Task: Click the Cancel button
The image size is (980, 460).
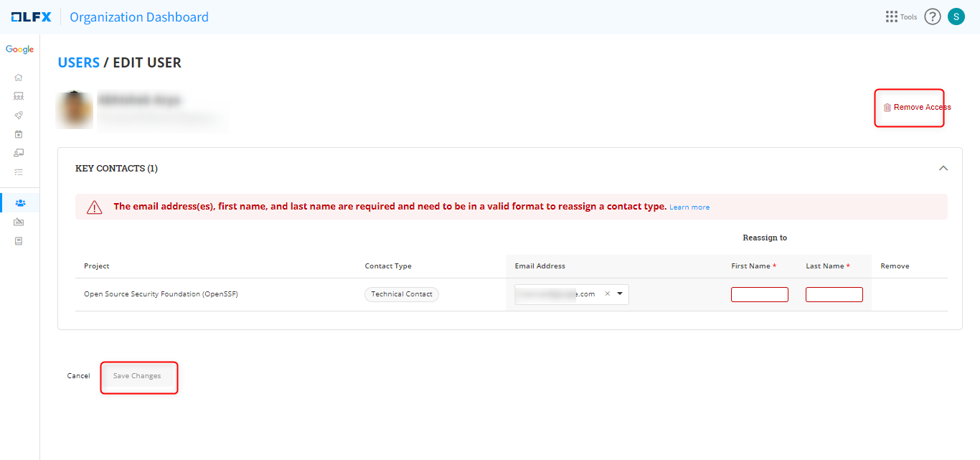Action: pos(78,376)
